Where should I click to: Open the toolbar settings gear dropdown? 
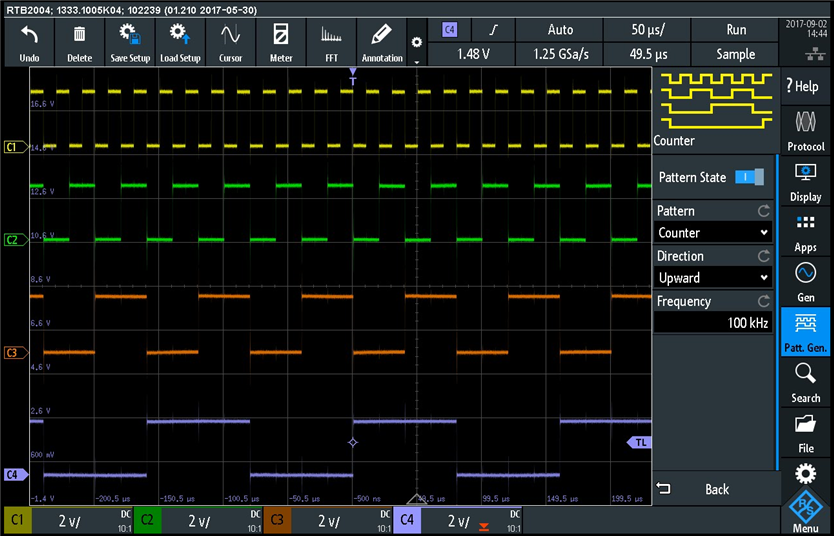point(417,46)
